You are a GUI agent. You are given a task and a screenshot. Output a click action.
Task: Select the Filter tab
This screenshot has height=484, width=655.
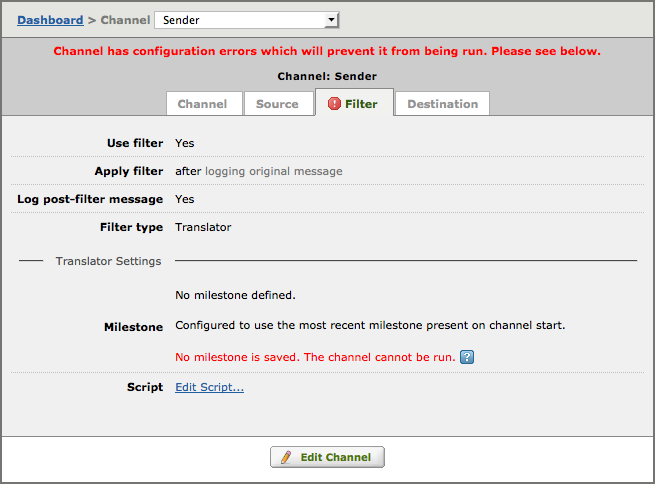click(353, 103)
